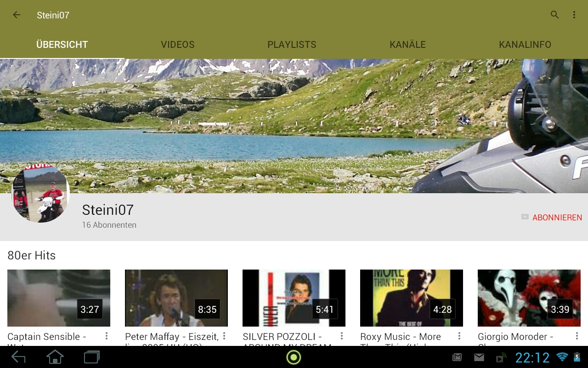This screenshot has width=588, height=368.
Task: Tap the back arrow beside Steini07 title
Action: tap(17, 15)
